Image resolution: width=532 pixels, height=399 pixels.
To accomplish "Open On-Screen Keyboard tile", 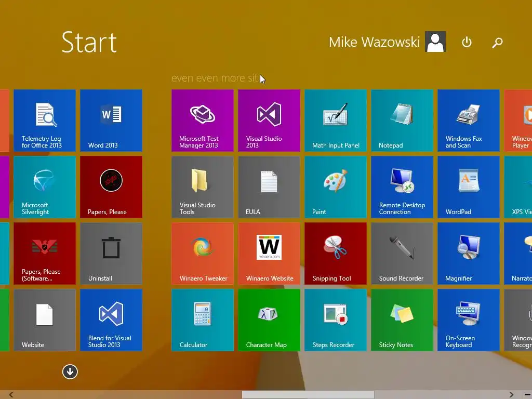I will pos(469,320).
